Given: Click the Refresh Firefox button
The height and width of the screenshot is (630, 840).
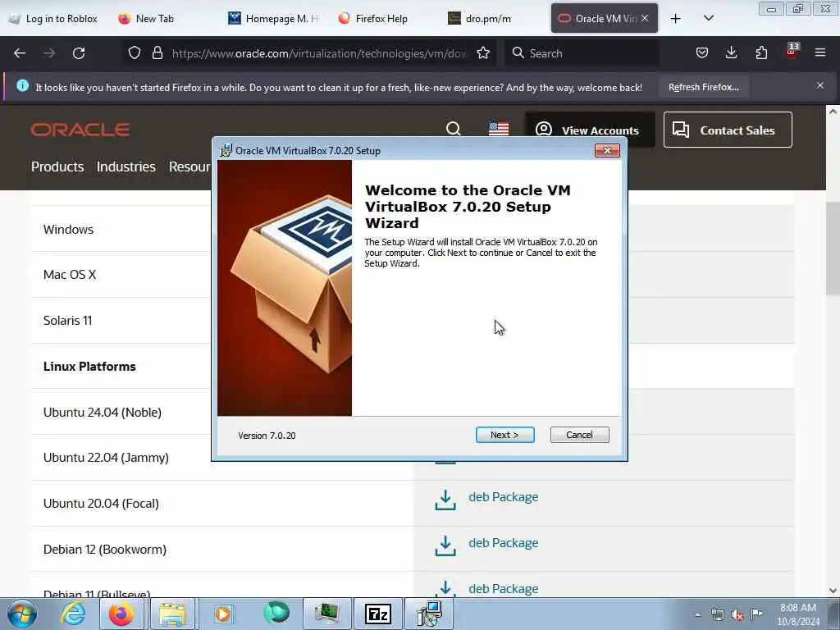Looking at the screenshot, I should [x=703, y=87].
